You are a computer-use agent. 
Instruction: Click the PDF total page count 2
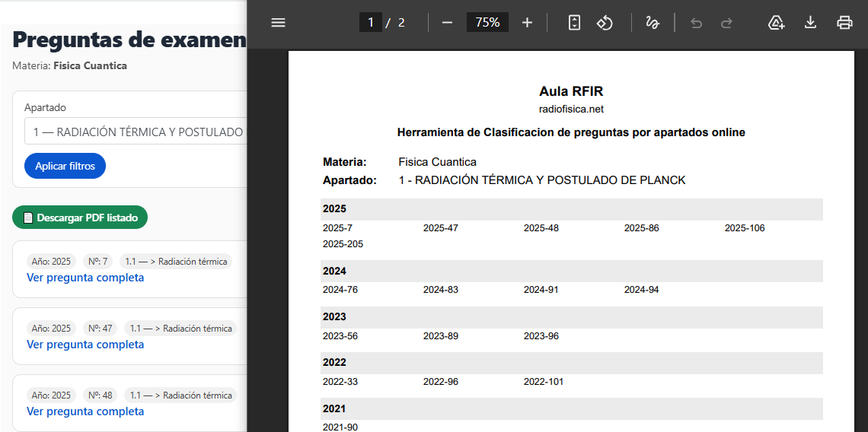point(401,23)
